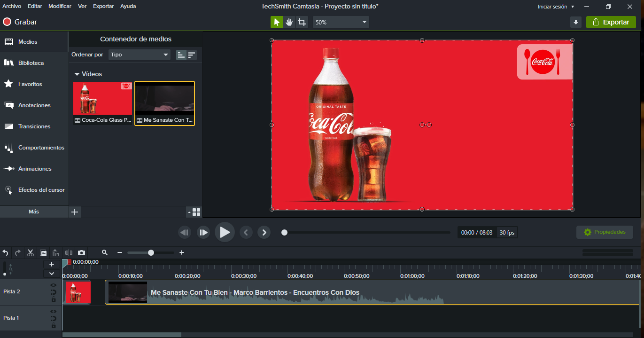644x338 pixels.
Task: Step back one frame
Action: point(185,232)
